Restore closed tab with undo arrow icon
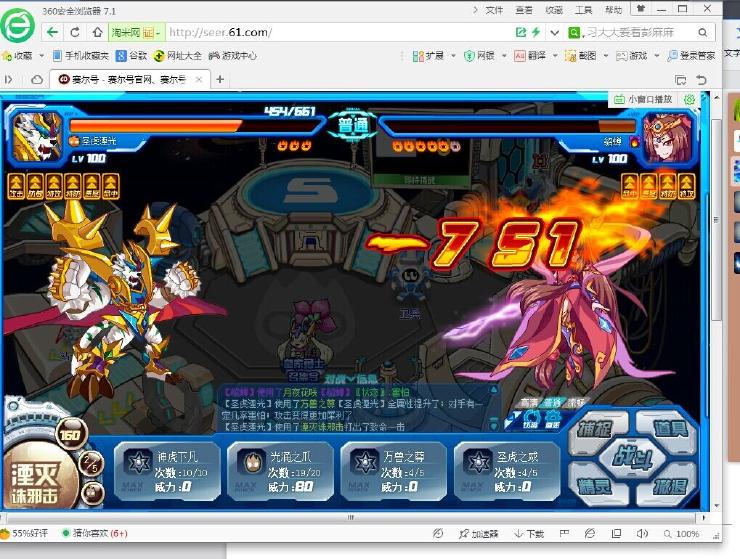 tap(702, 80)
